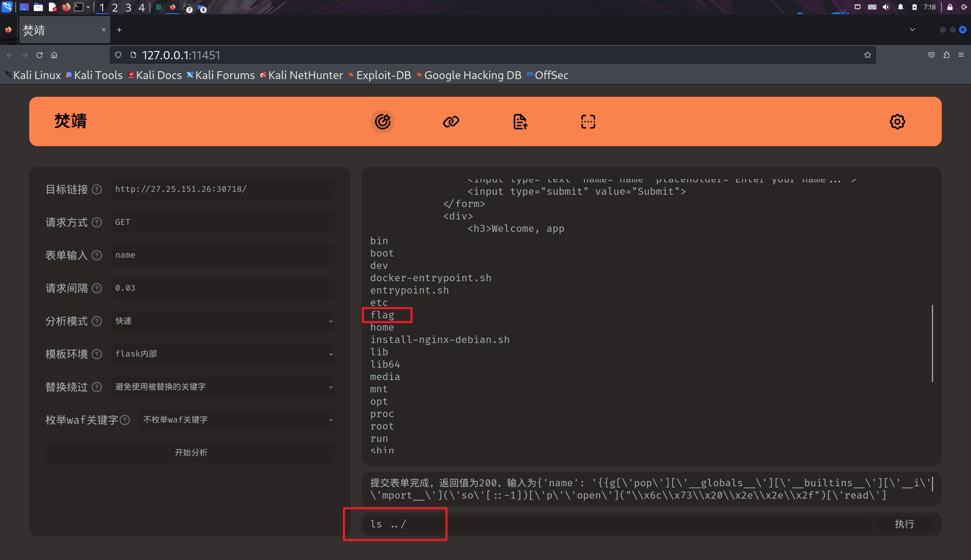Click the 目标链接 URL input field
The image size is (971, 560).
click(x=223, y=189)
